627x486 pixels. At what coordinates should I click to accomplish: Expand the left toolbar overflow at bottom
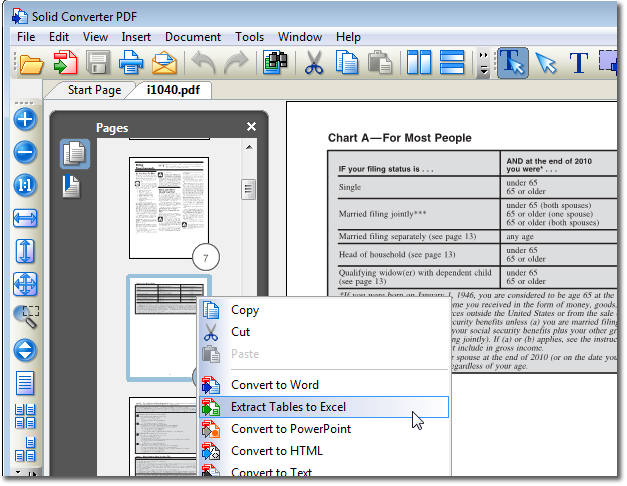pos(25,473)
